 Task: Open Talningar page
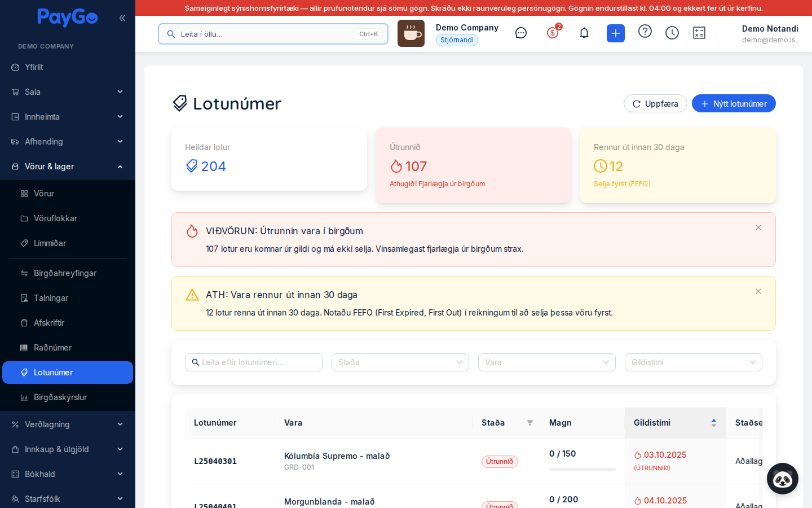point(68,298)
